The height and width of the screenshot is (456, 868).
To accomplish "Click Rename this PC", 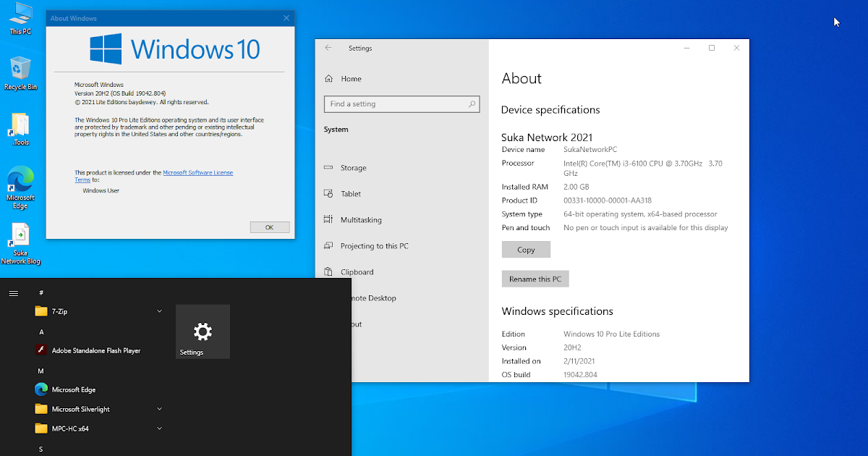I will click(x=535, y=279).
